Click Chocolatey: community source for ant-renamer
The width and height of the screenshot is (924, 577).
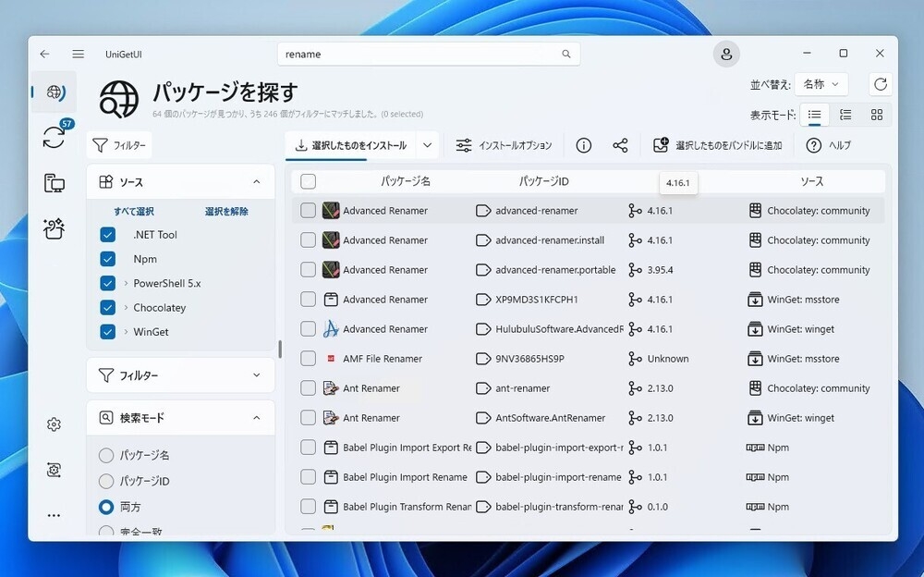(818, 387)
